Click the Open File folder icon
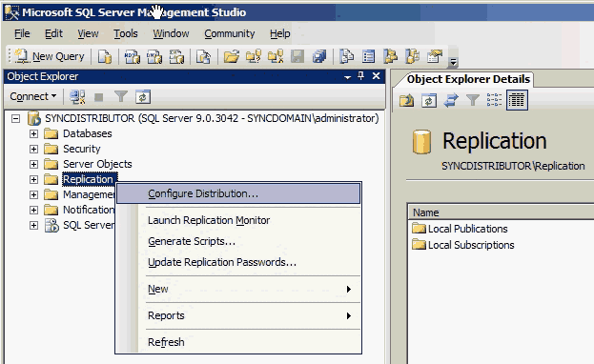 tap(232, 56)
